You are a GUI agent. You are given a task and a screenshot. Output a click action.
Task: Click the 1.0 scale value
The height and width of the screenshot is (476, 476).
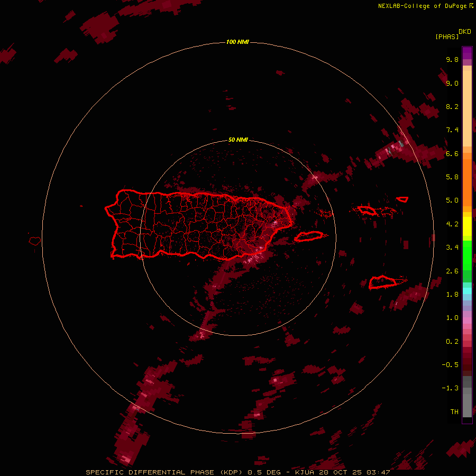tap(452, 318)
